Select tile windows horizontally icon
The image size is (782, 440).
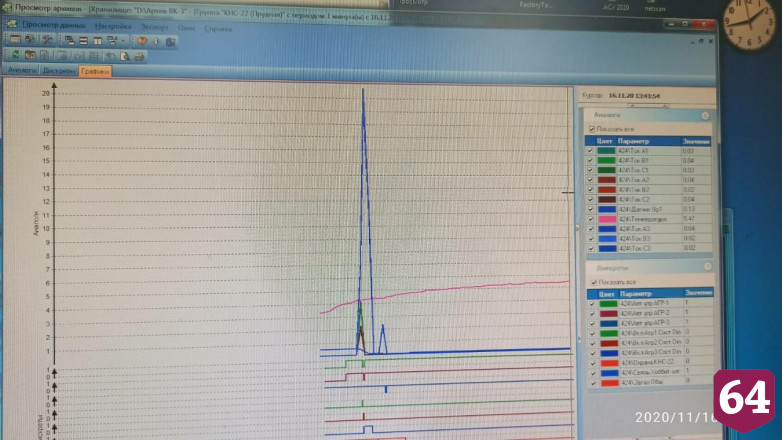[83, 41]
